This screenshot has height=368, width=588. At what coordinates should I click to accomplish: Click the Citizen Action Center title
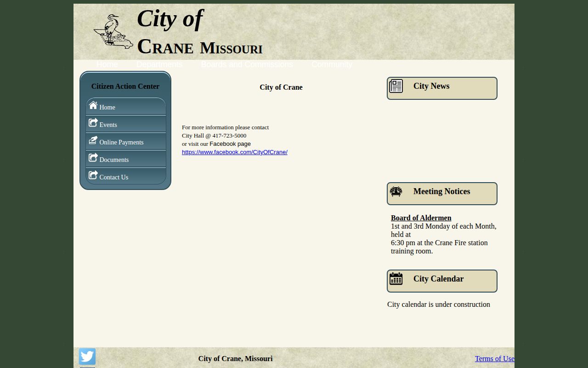click(x=125, y=86)
